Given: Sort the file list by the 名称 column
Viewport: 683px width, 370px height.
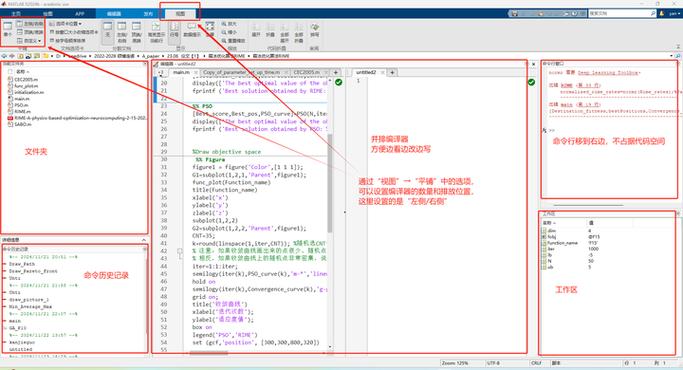Looking at the screenshot, I should [22, 71].
